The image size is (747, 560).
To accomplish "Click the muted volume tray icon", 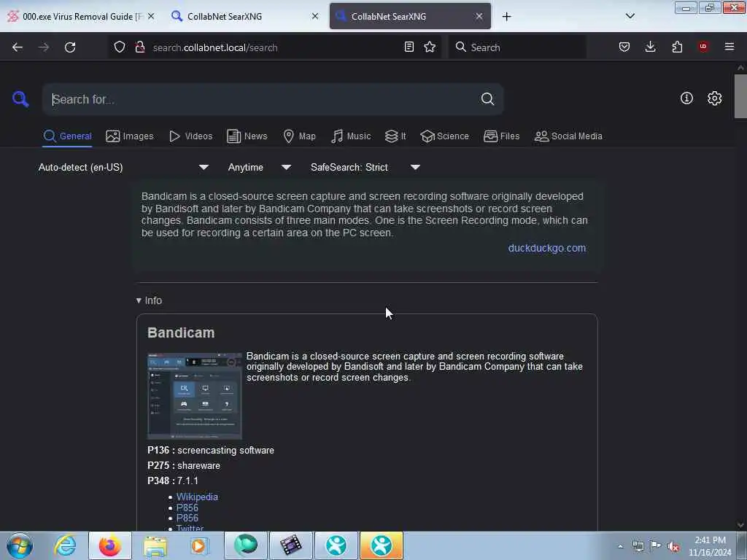I will (673, 546).
